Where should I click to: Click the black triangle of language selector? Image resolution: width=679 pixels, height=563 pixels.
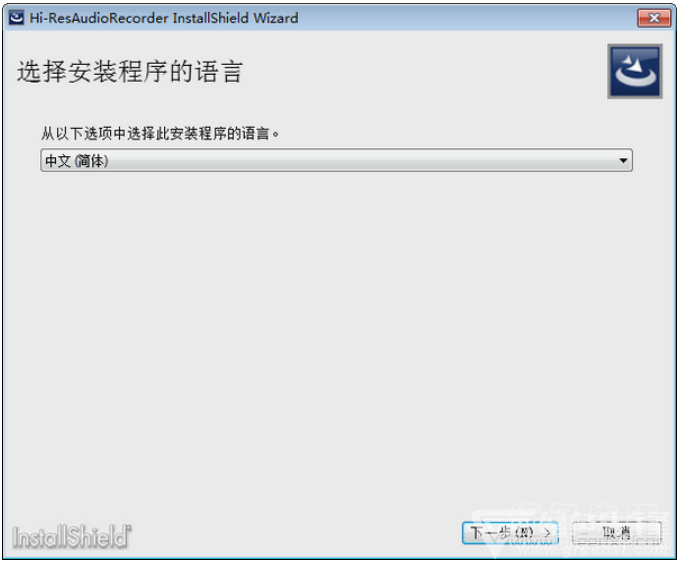click(623, 160)
